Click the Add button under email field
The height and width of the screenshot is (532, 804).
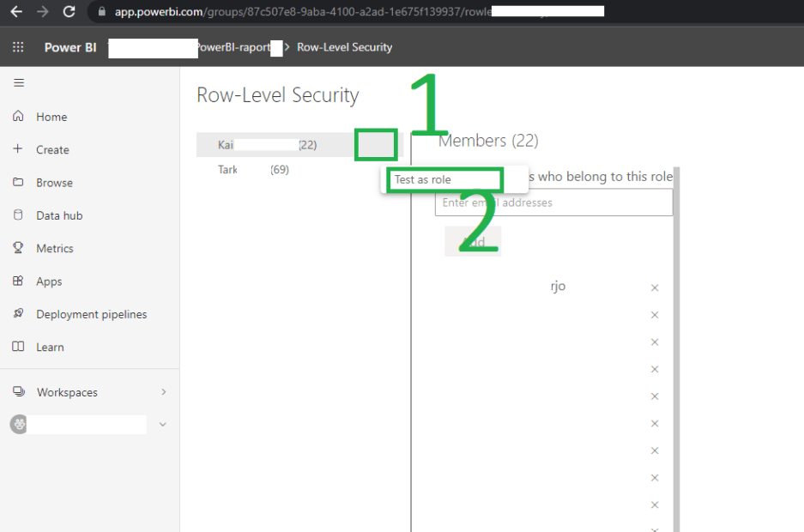click(x=472, y=240)
